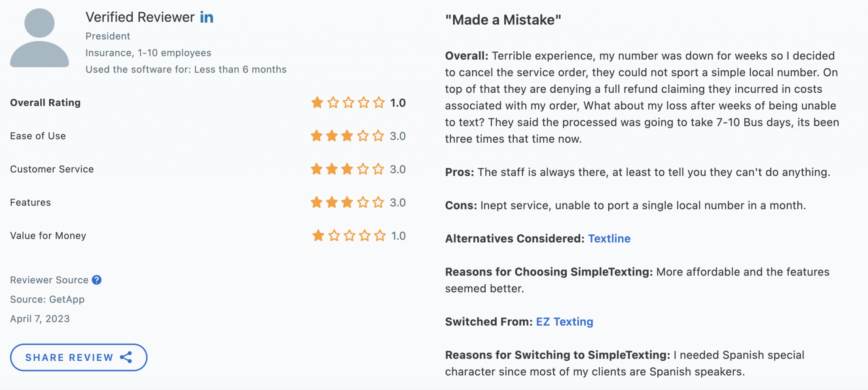Open the Reviewer Source help question mark

(96, 279)
